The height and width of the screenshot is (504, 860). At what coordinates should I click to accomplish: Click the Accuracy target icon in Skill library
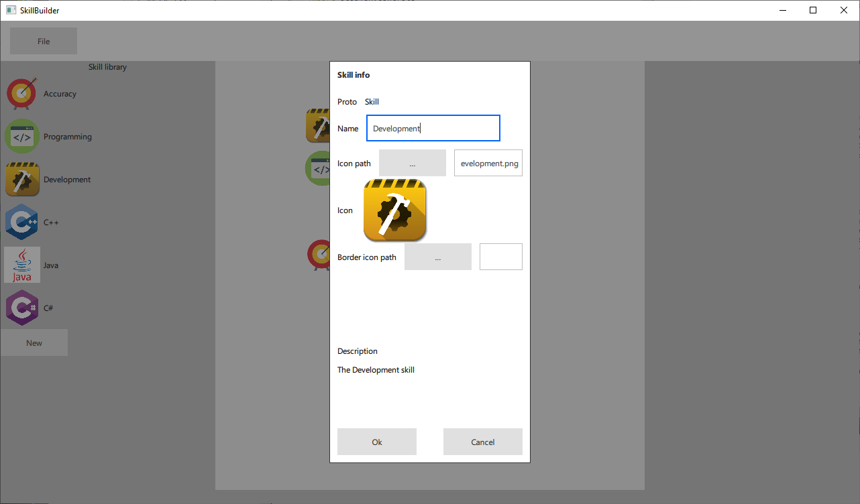pos(22,94)
